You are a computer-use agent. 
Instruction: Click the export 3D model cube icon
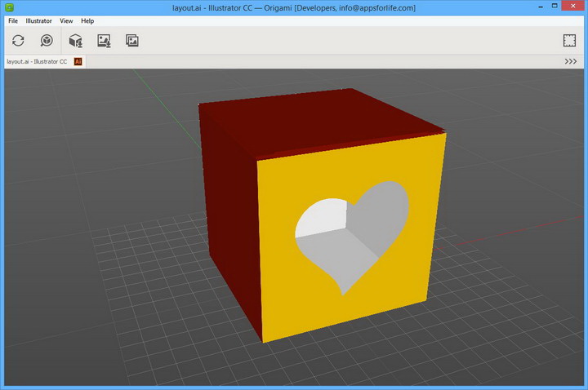[x=75, y=40]
